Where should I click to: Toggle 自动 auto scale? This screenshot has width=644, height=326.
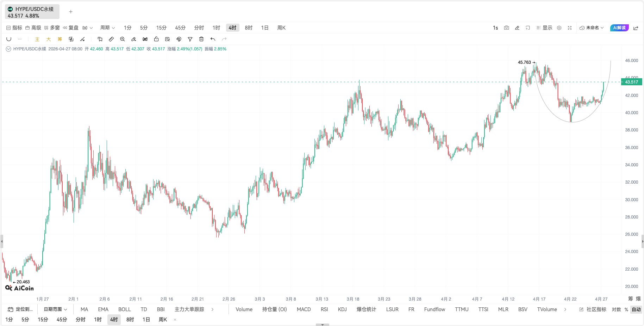click(636, 309)
